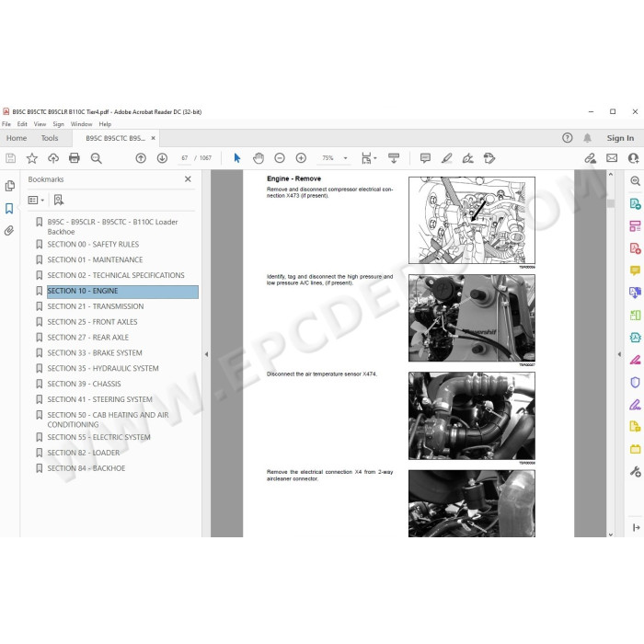Click the Help question mark icon
644x644 pixels.
[568, 138]
